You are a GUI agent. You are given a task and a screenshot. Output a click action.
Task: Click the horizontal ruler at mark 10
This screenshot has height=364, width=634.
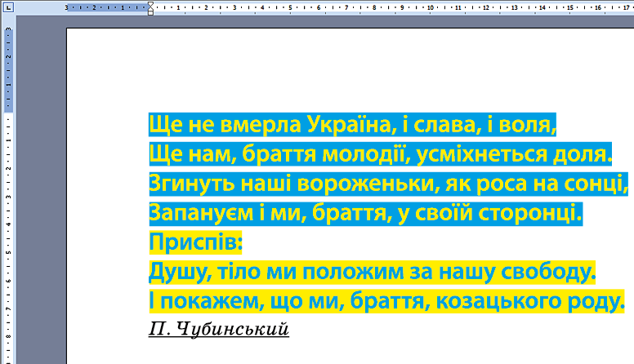coord(430,7)
